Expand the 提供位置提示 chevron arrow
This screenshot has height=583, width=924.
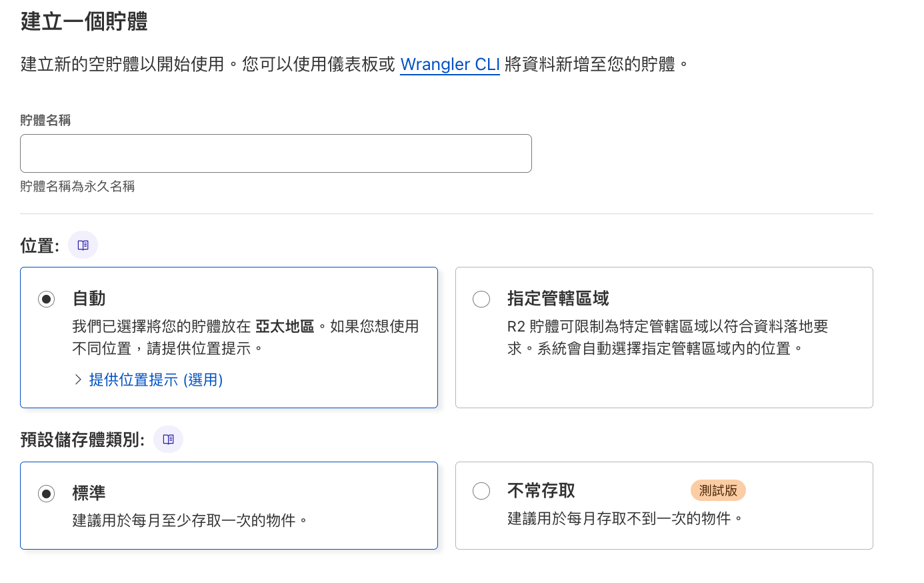coord(78,380)
